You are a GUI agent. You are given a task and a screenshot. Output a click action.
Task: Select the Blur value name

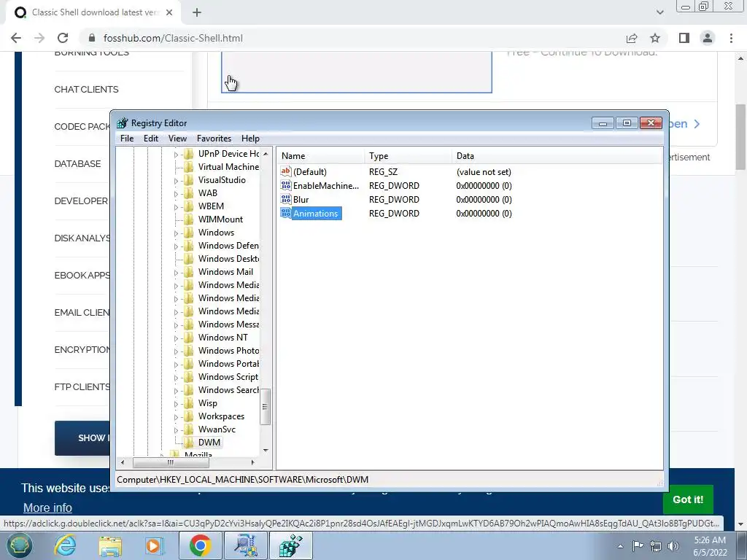tap(301, 199)
